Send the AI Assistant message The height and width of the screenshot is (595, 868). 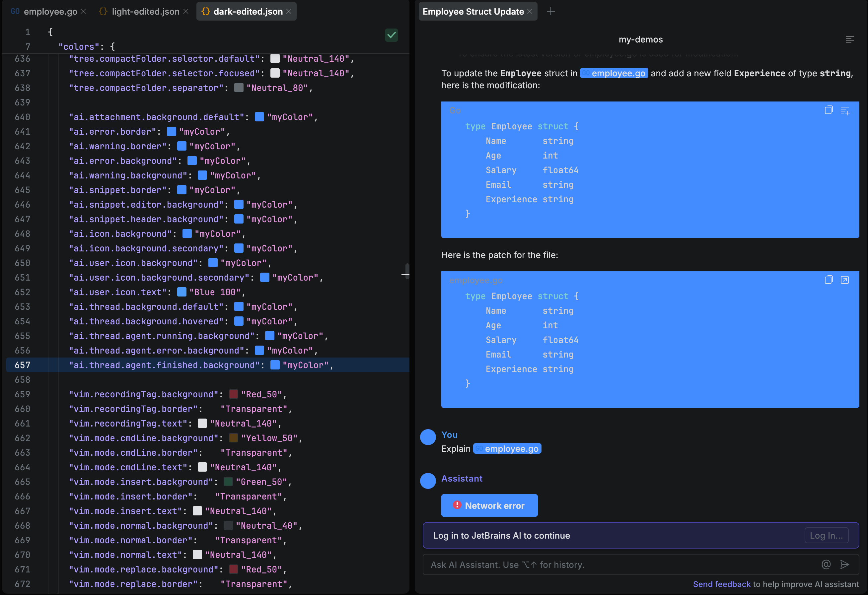click(845, 564)
